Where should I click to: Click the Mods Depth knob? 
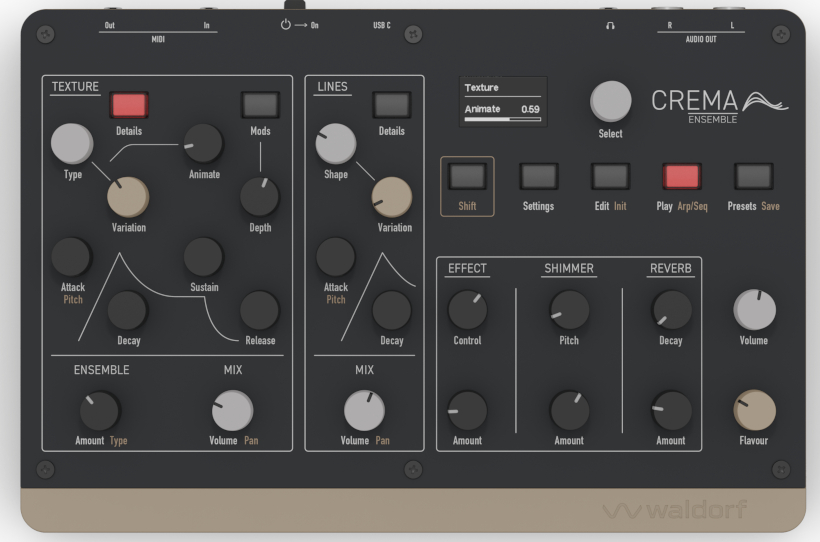pyautogui.click(x=260, y=197)
